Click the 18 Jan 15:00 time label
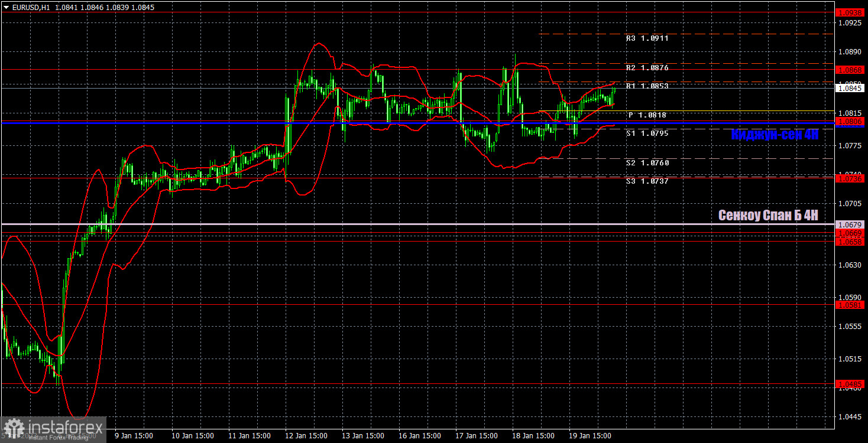868x443 pixels. pyautogui.click(x=533, y=436)
